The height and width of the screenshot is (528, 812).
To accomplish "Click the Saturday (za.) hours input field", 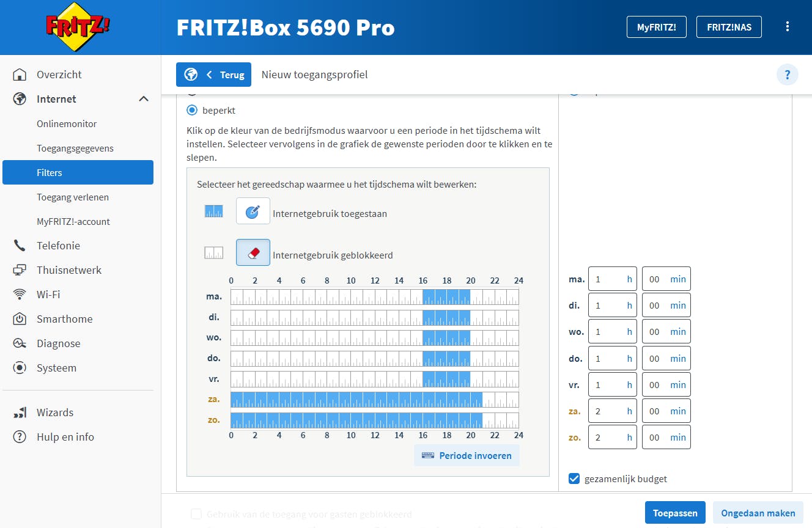I will (613, 411).
